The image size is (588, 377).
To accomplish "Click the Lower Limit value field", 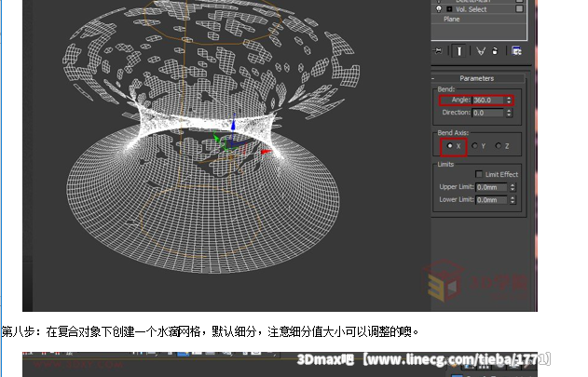I will [490, 199].
